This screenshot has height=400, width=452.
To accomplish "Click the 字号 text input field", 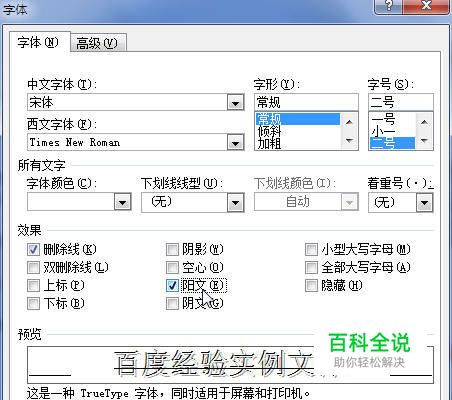I will tap(401, 102).
